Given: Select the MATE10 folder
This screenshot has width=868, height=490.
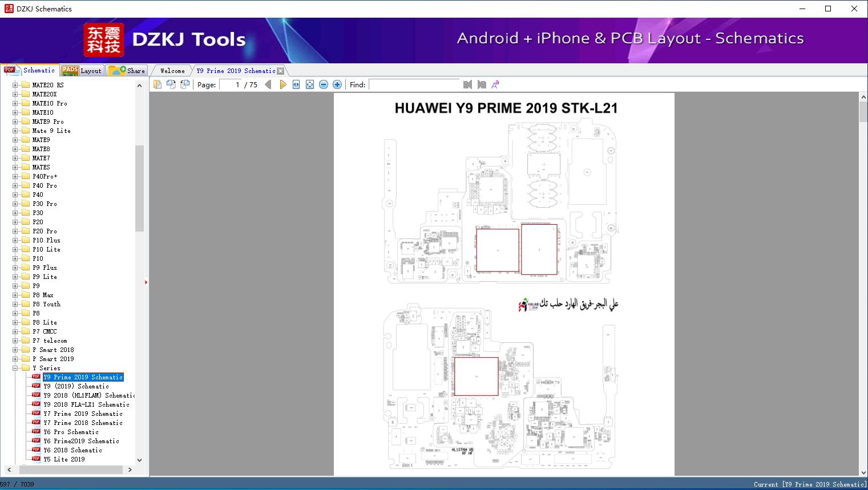Looking at the screenshot, I should pyautogui.click(x=43, y=112).
